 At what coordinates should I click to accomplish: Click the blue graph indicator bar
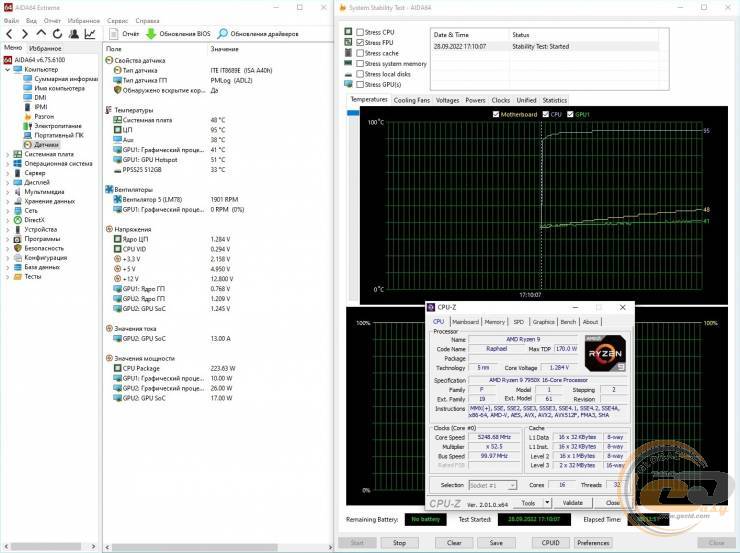[x=353, y=113]
